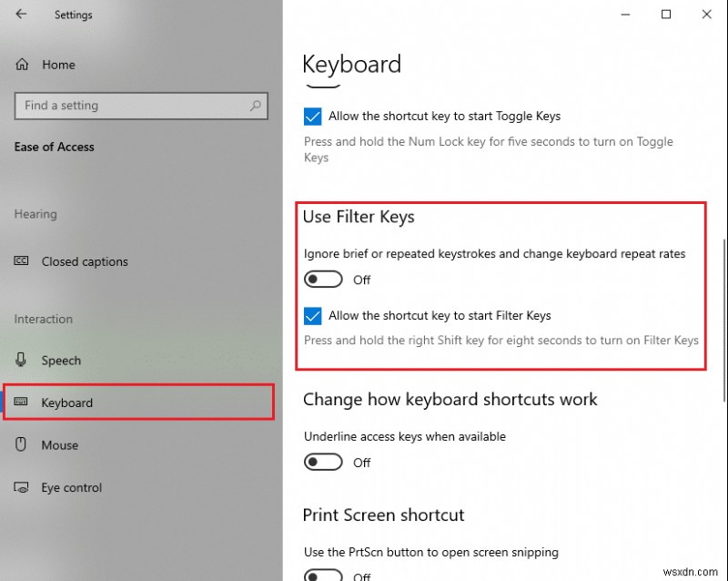Click the Closed captions icon
This screenshot has height=581, width=728.
[x=21, y=261]
